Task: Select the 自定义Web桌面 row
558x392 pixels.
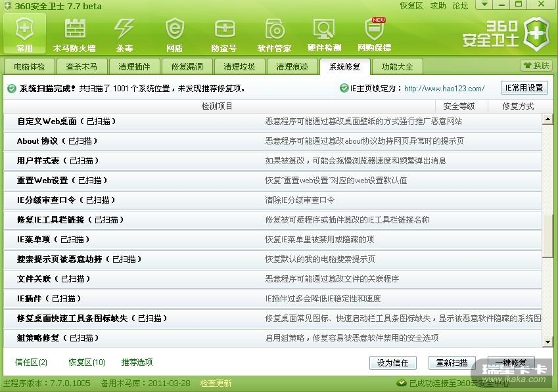Action: 273,121
